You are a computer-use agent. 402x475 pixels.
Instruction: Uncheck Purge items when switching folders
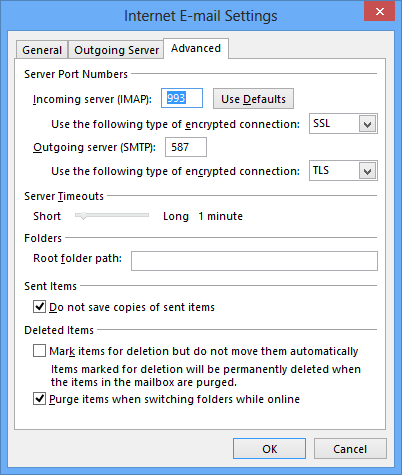(x=39, y=399)
